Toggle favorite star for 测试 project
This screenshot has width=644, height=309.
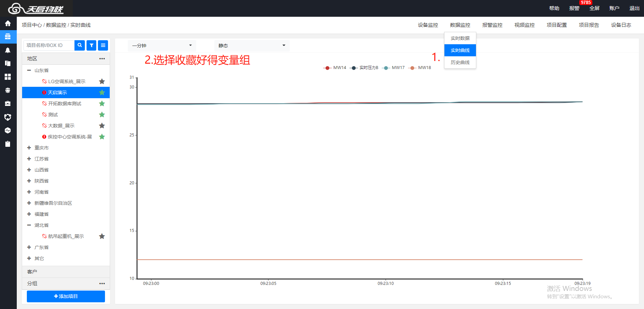(x=102, y=115)
